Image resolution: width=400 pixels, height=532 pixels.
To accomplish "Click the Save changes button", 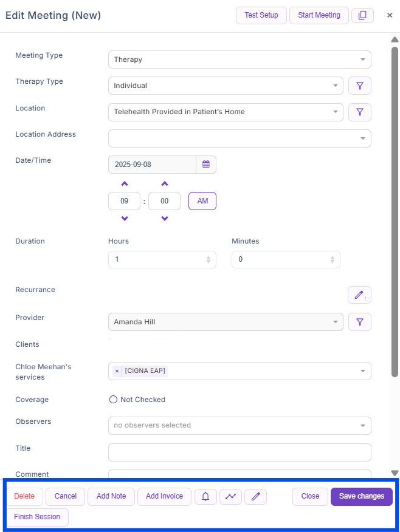I will pyautogui.click(x=361, y=496).
